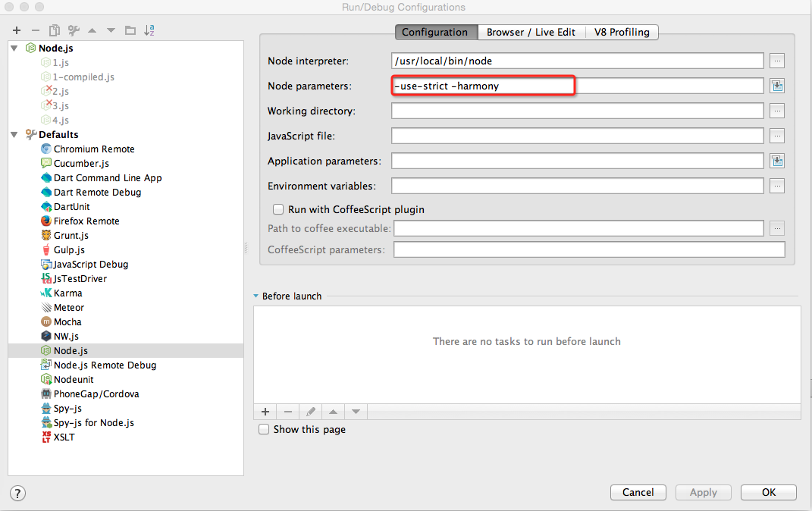Remove a Before launch task
The width and height of the screenshot is (812, 511).
tap(288, 412)
